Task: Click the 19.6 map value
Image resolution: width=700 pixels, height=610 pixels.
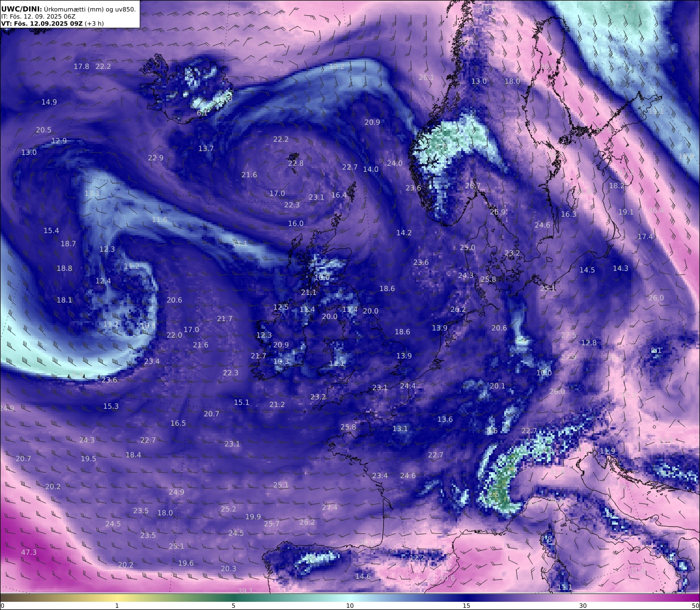Action: click(x=186, y=563)
